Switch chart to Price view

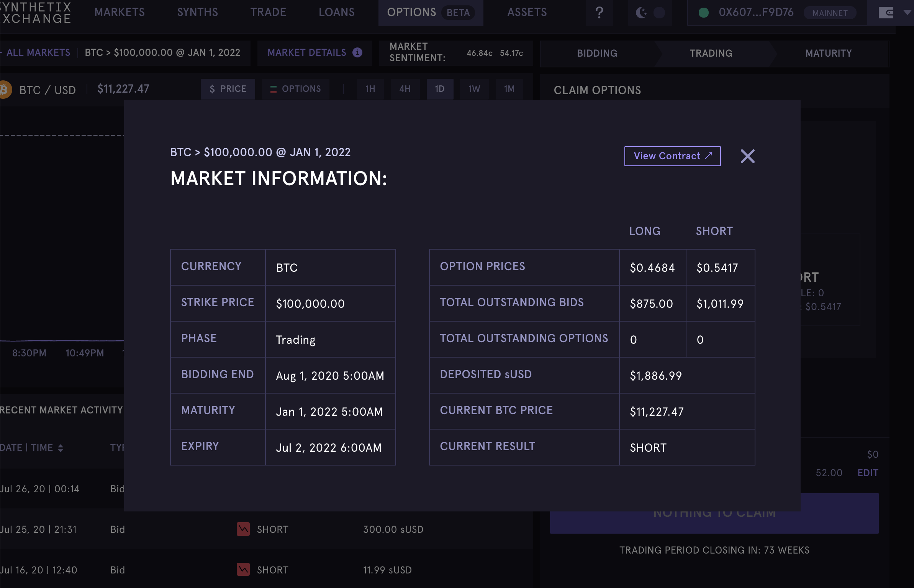[x=228, y=89]
